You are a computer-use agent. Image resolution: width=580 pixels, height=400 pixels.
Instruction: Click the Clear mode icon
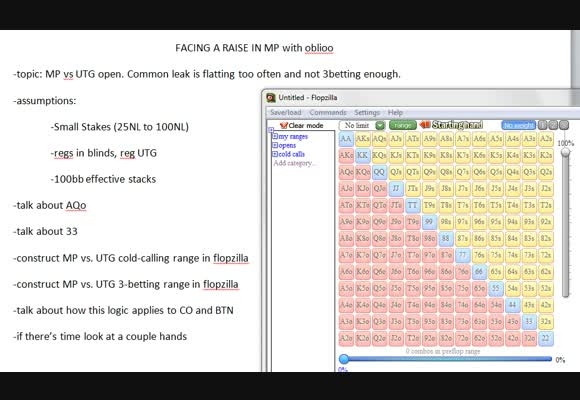click(284, 125)
